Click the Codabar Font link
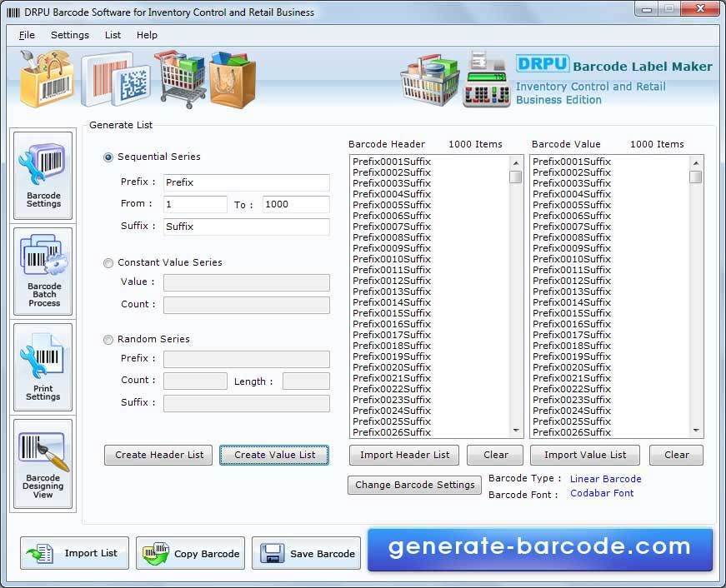Image resolution: width=726 pixels, height=588 pixels. tap(602, 493)
